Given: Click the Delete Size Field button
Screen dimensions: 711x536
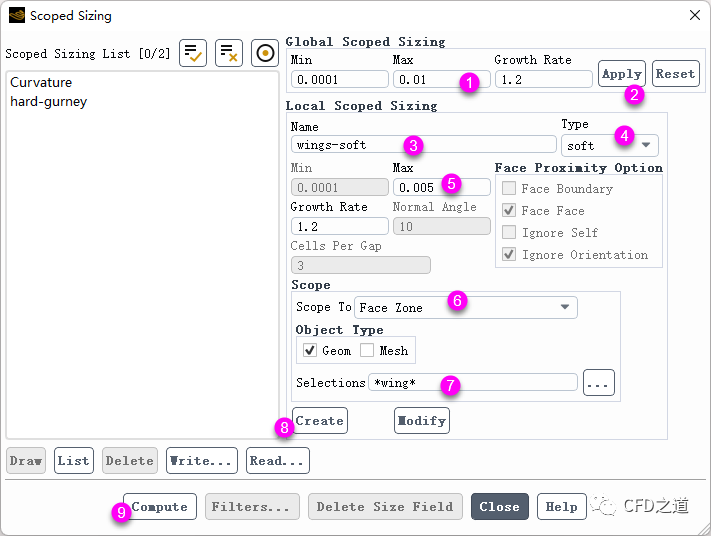Looking at the screenshot, I should [385, 506].
